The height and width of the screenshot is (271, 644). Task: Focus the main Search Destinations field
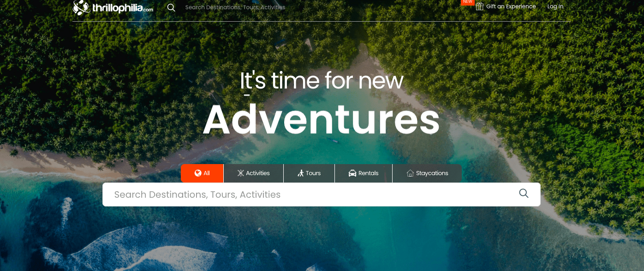coord(321,194)
